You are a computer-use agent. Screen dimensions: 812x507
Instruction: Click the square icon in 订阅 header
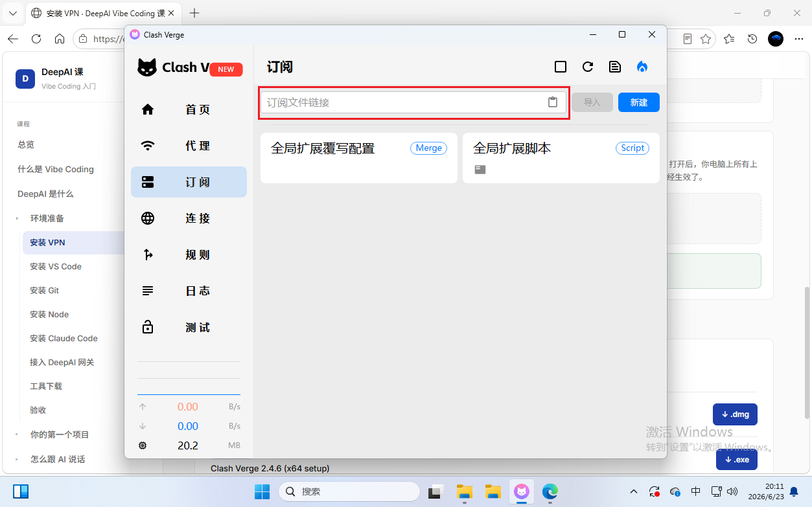pyautogui.click(x=561, y=67)
